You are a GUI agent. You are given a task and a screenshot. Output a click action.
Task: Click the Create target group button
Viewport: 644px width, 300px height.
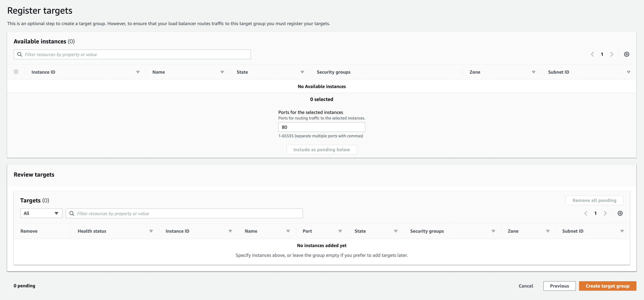click(x=607, y=286)
